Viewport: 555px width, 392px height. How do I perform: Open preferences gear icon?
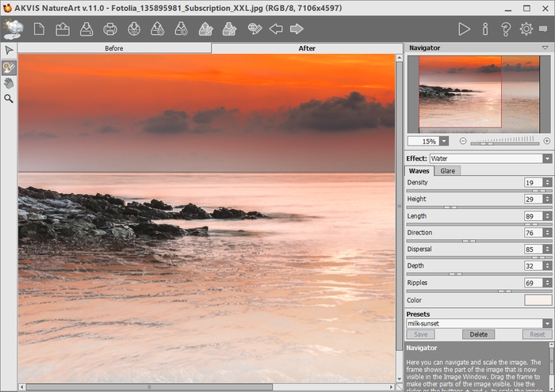526,29
